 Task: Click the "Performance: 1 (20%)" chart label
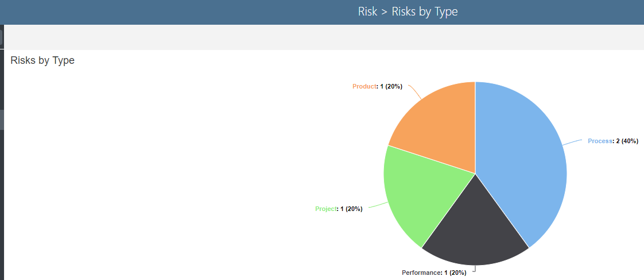tap(434, 273)
